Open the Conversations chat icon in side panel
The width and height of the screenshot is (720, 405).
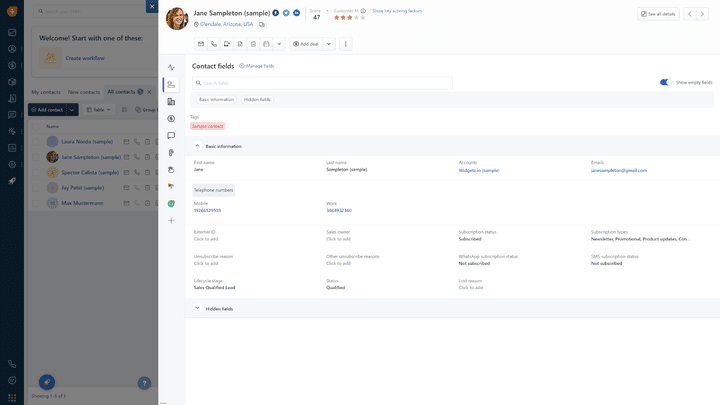(x=171, y=136)
